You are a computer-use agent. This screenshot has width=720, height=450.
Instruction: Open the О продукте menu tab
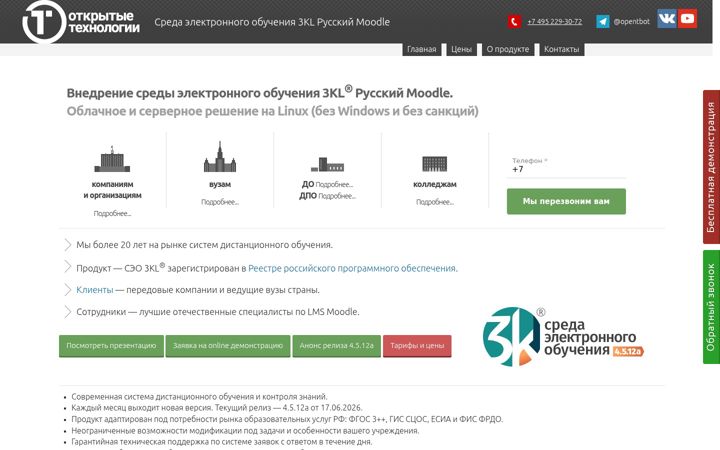pyautogui.click(x=508, y=49)
